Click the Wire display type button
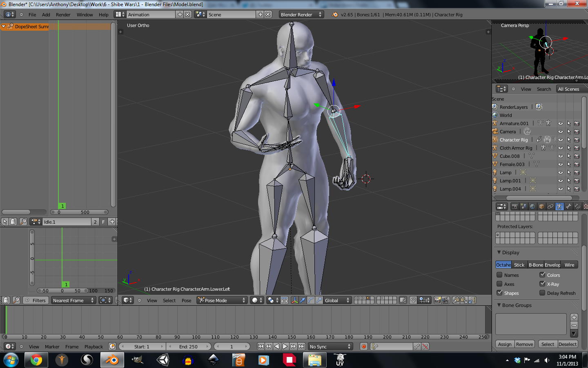This screenshot has height=368, width=588. click(x=569, y=265)
